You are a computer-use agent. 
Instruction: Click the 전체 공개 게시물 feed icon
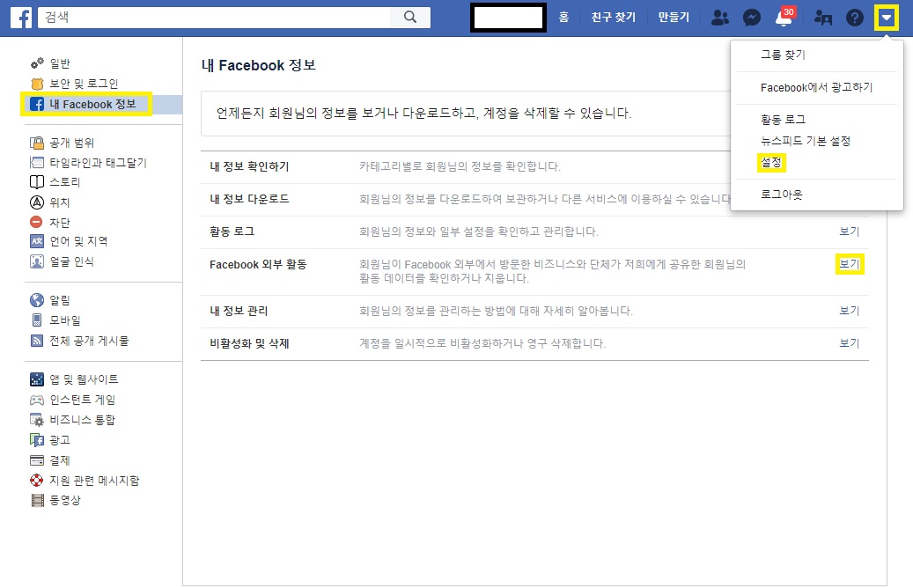(x=37, y=341)
